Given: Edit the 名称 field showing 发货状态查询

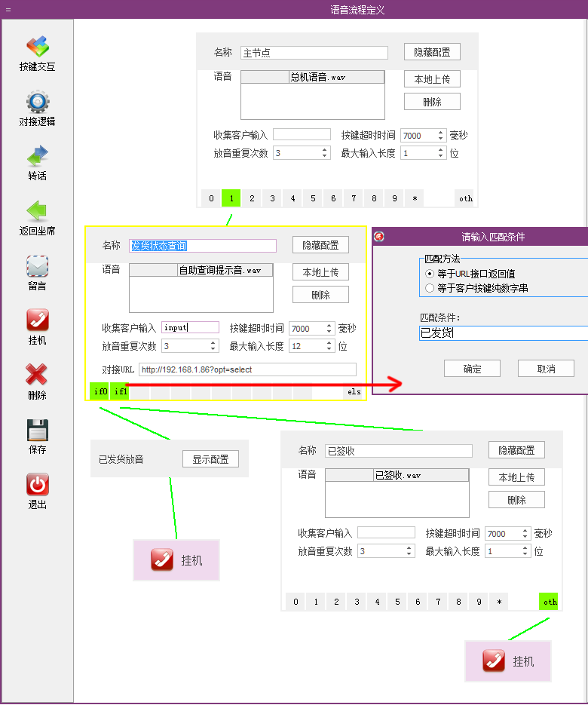Looking at the screenshot, I should pyautogui.click(x=203, y=246).
